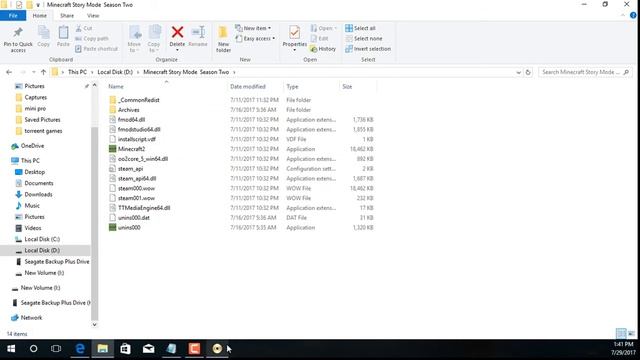This screenshot has height=360, width=640.
Task: Open the recent locations dropdown arrow
Action: pos(33,72)
